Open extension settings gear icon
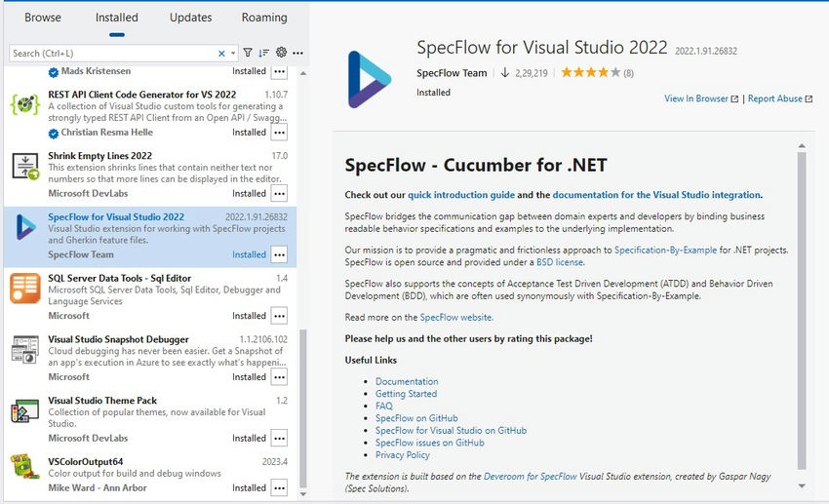Screen dimensions: 829x504 pos(282,53)
